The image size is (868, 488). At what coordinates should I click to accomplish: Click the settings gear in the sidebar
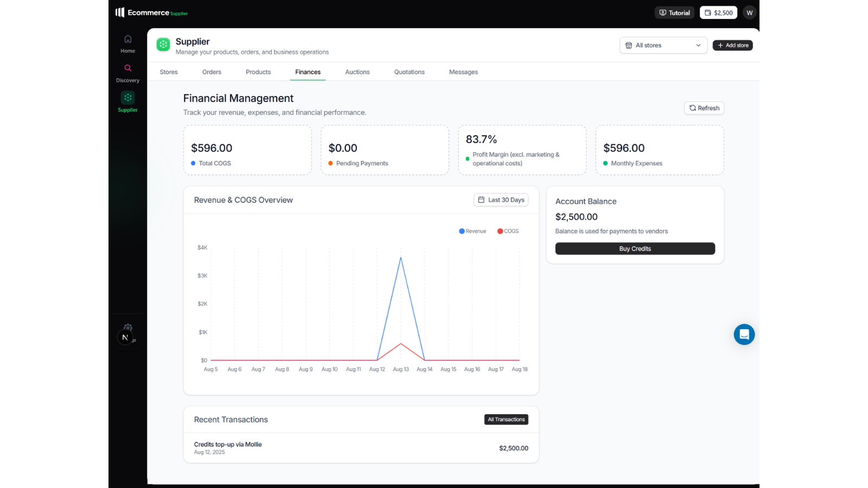coord(128,327)
